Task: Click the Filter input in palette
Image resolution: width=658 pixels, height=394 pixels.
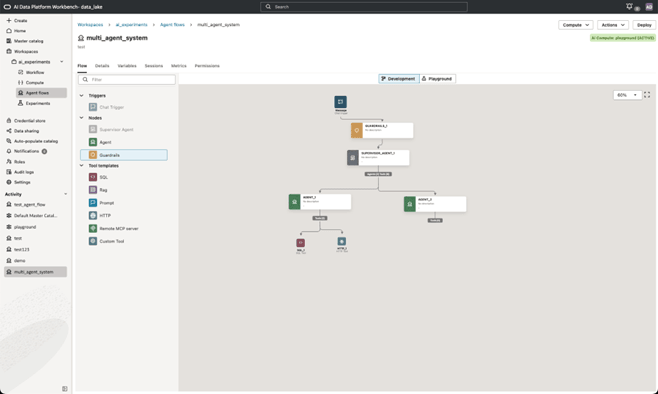Action: tap(127, 79)
